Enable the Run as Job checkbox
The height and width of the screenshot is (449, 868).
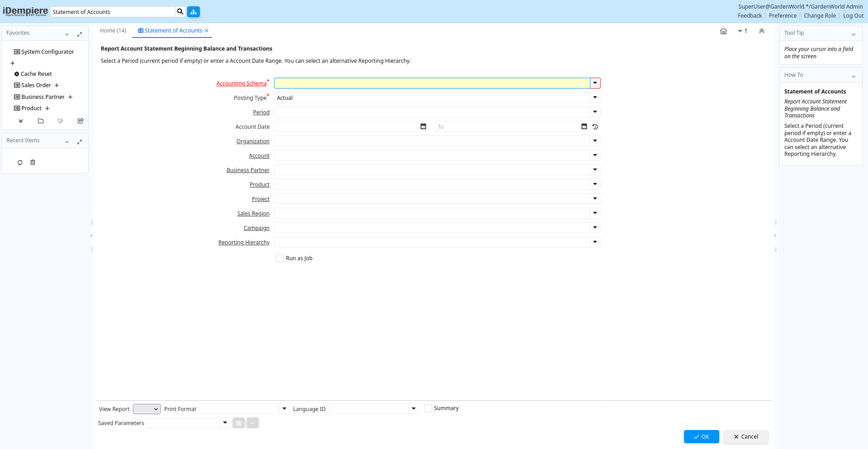[280, 258]
